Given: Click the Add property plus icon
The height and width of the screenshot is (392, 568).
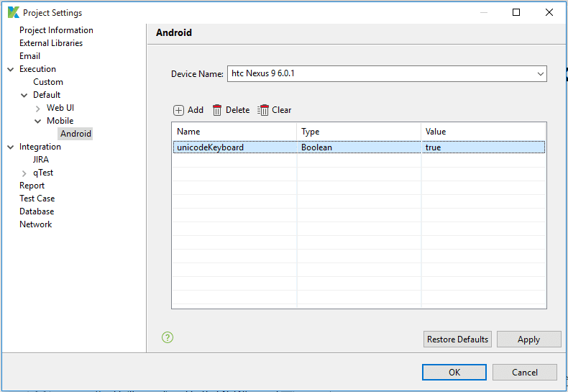Looking at the screenshot, I should 178,110.
